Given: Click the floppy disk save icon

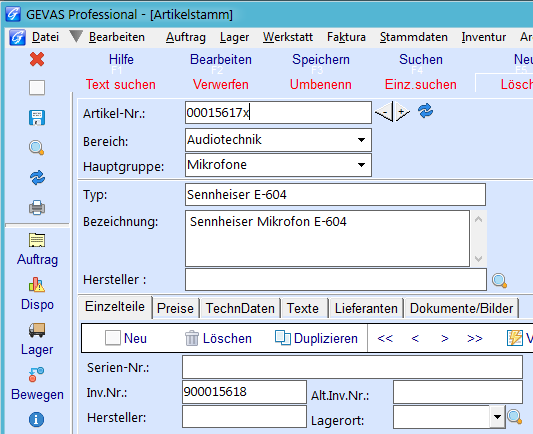Looking at the screenshot, I should (37, 118).
